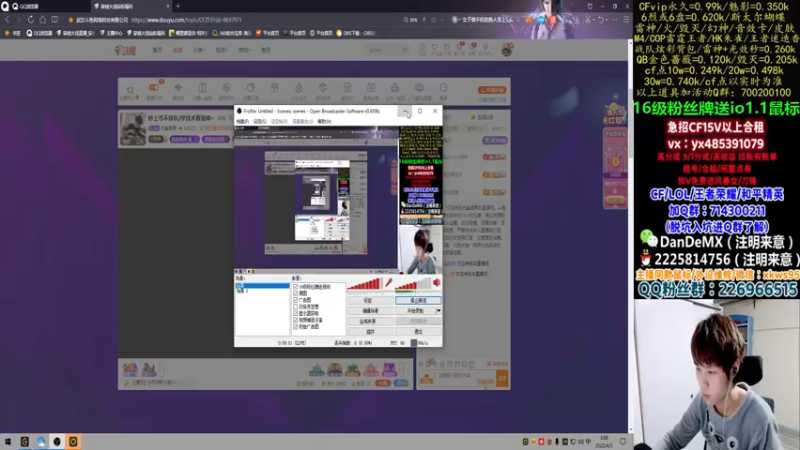Screen dimensions: 800x450
Task: Click the floating red packet icon
Action: 615,113
